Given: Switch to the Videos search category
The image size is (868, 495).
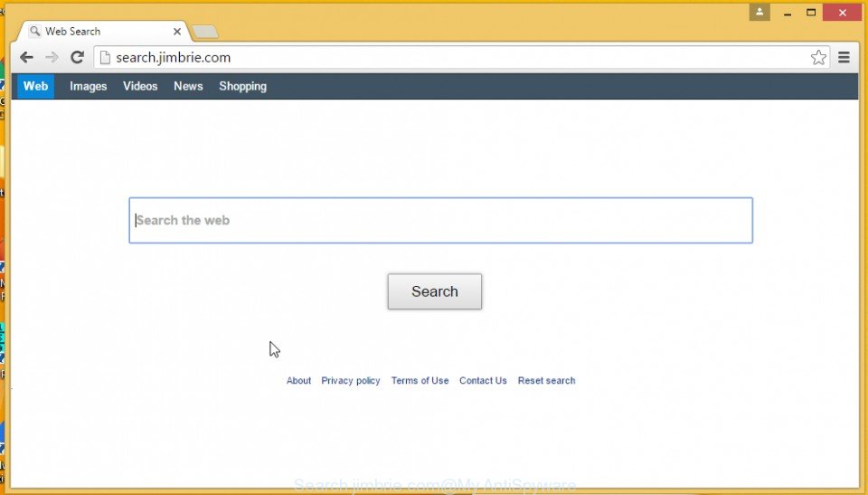Looking at the screenshot, I should tap(140, 86).
